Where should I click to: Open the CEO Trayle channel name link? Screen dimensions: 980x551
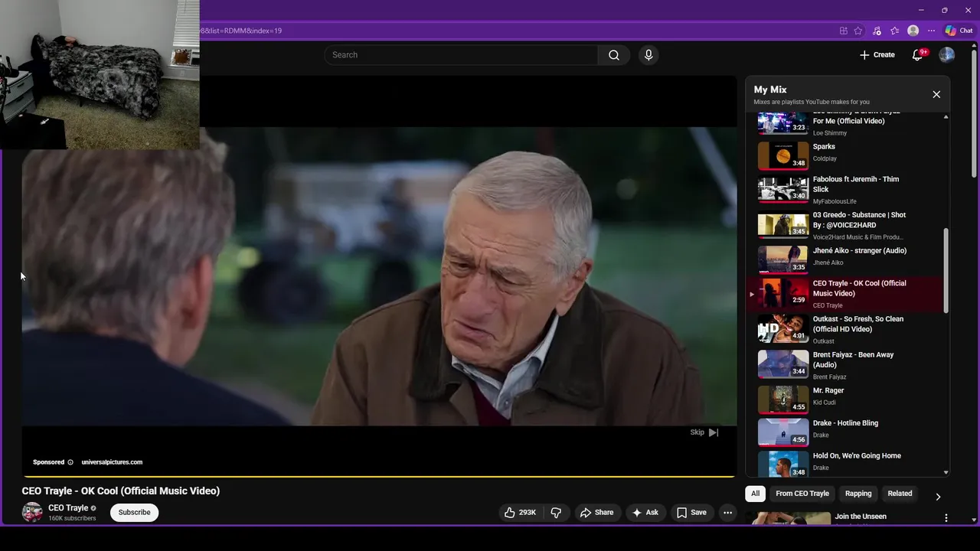pos(68,508)
